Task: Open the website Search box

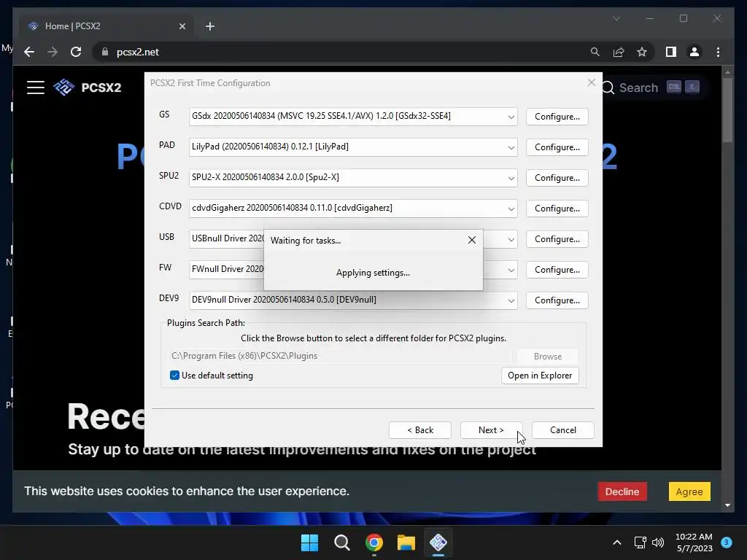Action: (x=651, y=87)
